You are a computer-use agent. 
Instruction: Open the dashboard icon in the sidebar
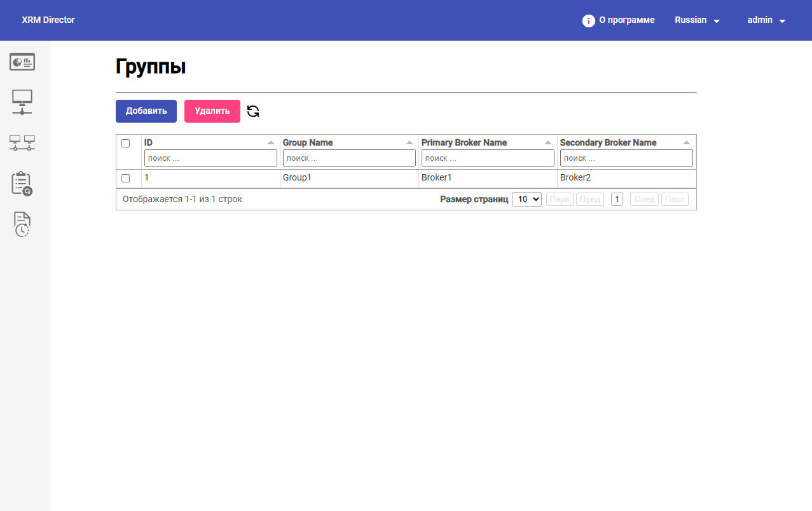click(22, 62)
